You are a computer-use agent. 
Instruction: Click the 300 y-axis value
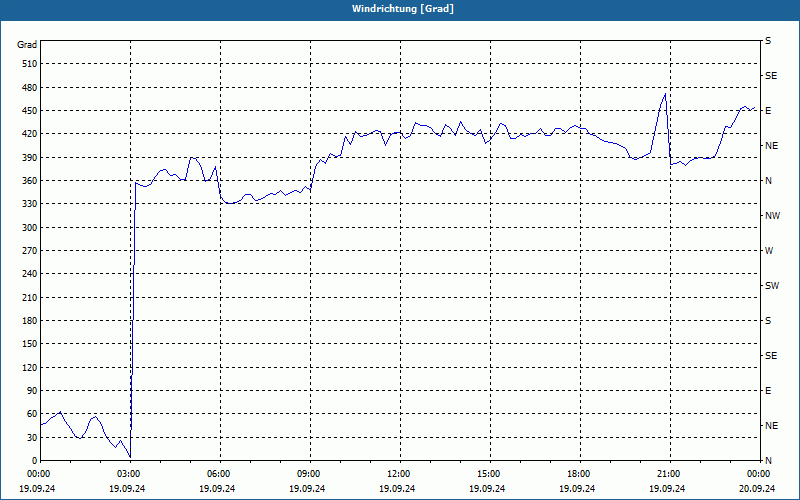point(30,228)
